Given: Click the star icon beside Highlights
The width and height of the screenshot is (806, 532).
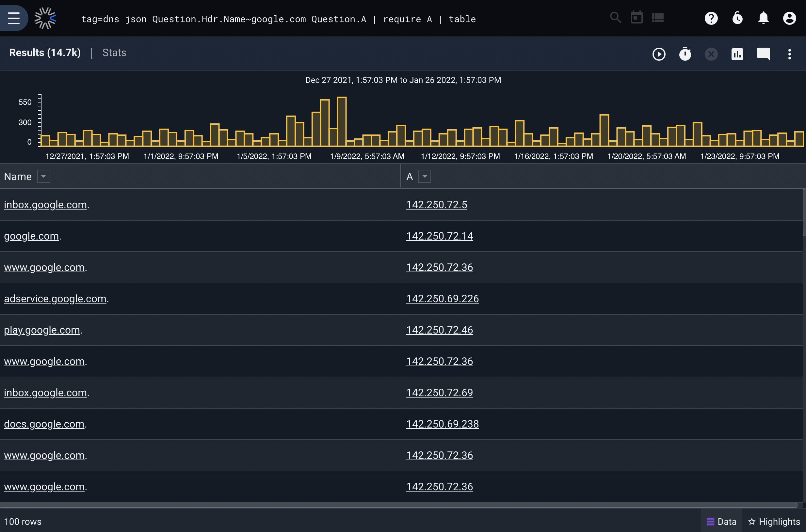Looking at the screenshot, I should [x=752, y=522].
